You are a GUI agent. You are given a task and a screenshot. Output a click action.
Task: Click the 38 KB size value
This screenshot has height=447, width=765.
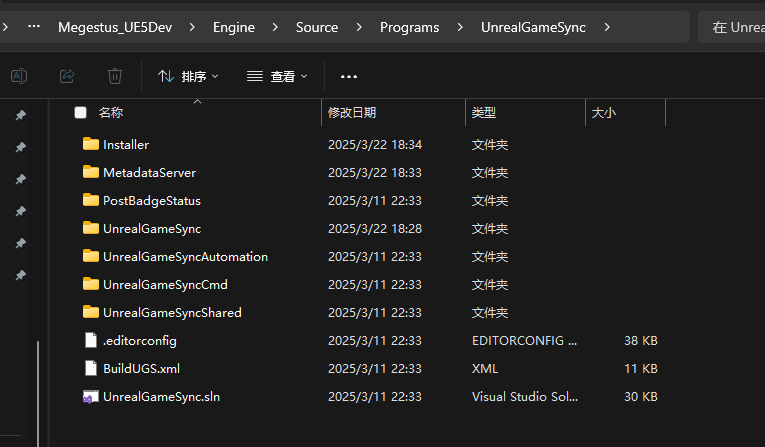pos(641,341)
